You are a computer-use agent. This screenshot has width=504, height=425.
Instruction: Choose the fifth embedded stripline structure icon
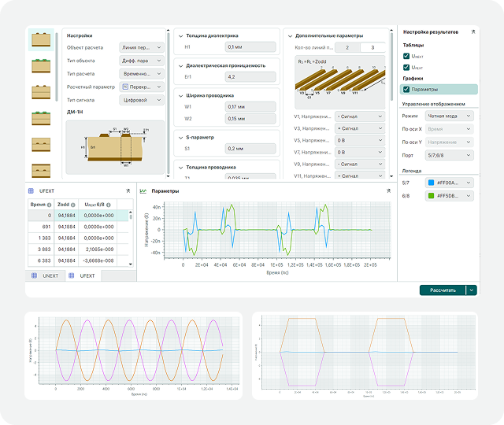(41, 145)
